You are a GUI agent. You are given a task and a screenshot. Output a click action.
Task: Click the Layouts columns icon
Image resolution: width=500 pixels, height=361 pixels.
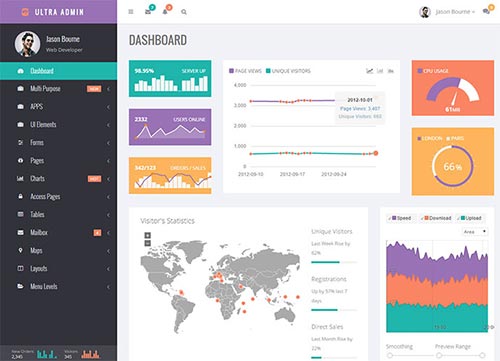coord(20,268)
